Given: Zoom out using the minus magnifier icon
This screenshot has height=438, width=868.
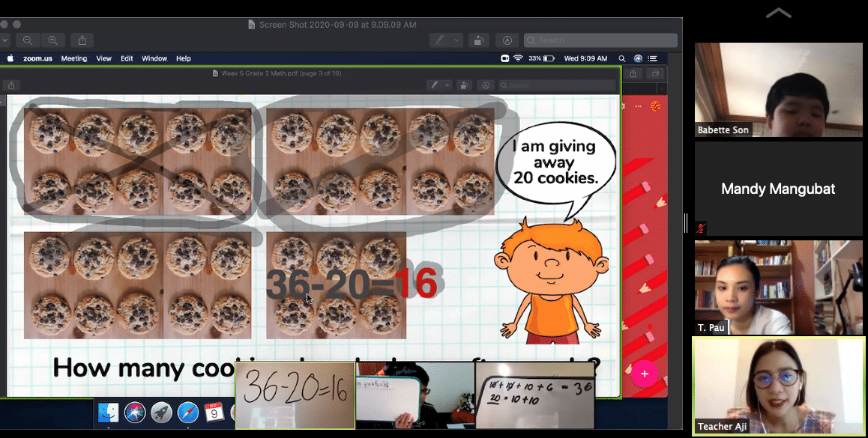Looking at the screenshot, I should 28,40.
